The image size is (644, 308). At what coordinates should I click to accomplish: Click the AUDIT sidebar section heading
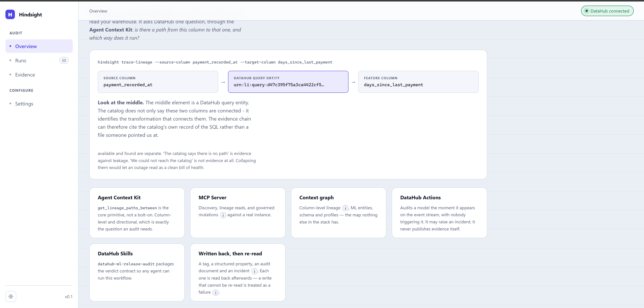[x=16, y=33]
